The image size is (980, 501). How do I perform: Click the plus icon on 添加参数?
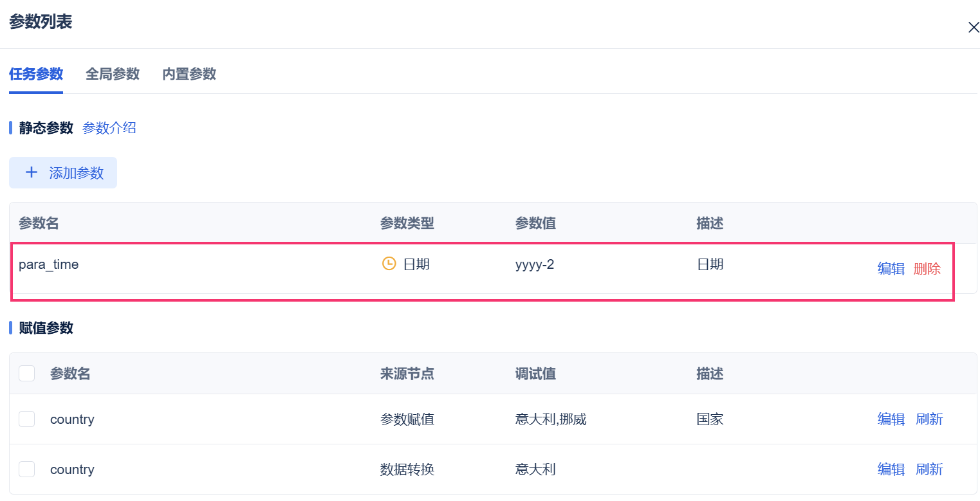click(31, 173)
